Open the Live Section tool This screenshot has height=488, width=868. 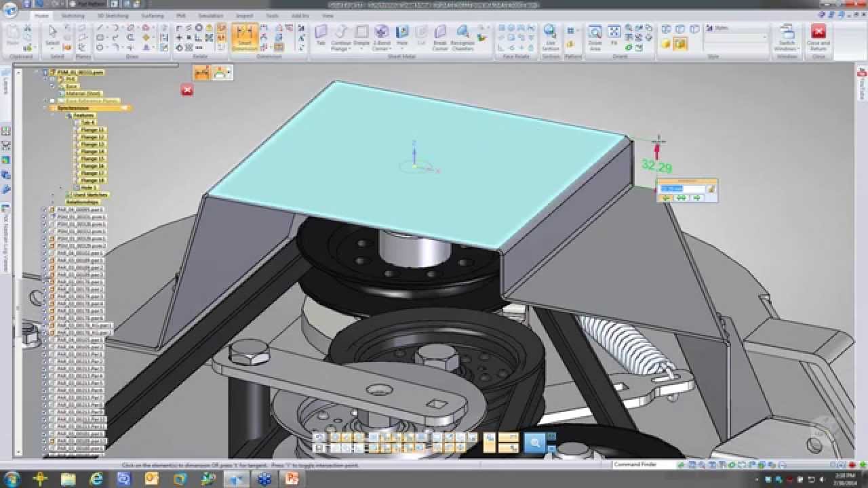pos(550,37)
